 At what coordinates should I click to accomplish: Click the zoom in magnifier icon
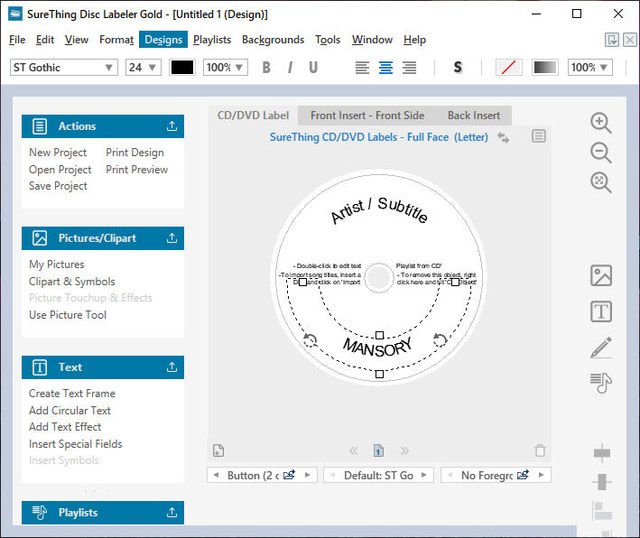(x=601, y=123)
